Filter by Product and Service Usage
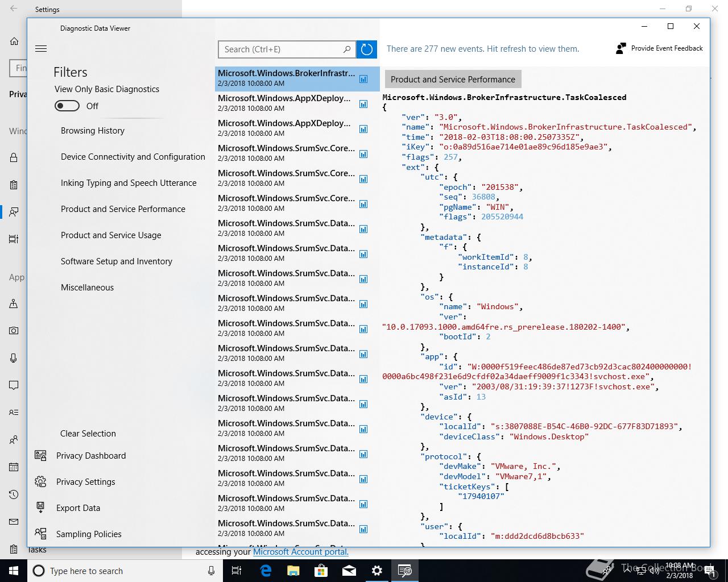This screenshot has height=582, width=728. click(x=111, y=235)
